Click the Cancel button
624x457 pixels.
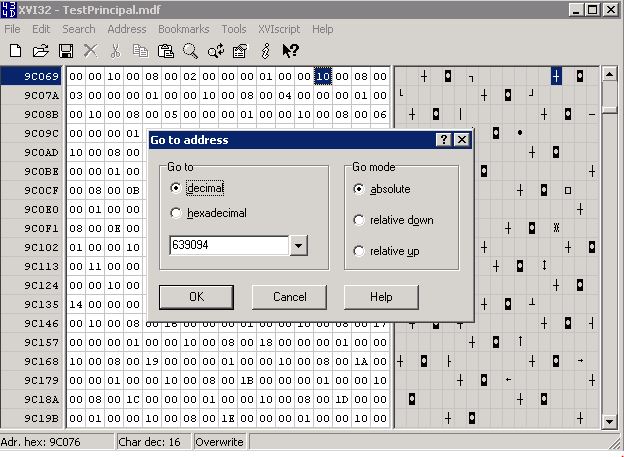click(x=289, y=297)
